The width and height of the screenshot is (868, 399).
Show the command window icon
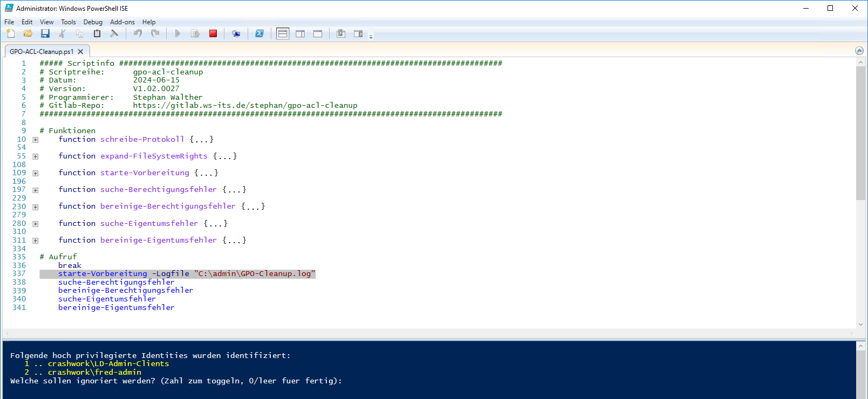click(x=341, y=33)
